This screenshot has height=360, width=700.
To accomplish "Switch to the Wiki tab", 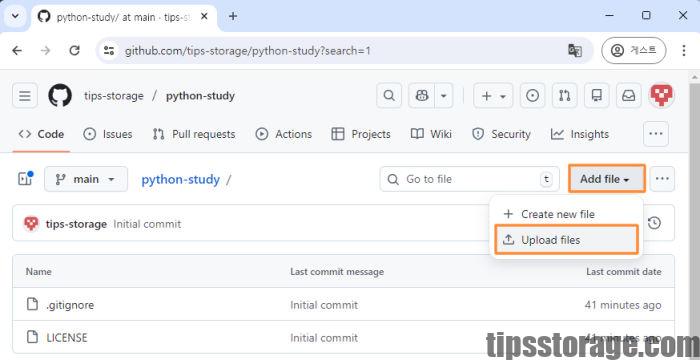I will 431,134.
